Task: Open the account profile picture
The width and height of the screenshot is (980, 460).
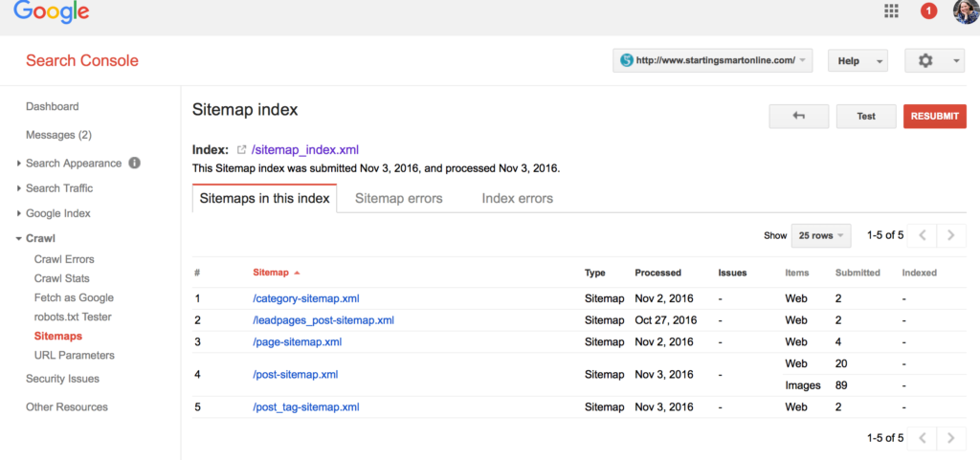Action: (x=967, y=11)
